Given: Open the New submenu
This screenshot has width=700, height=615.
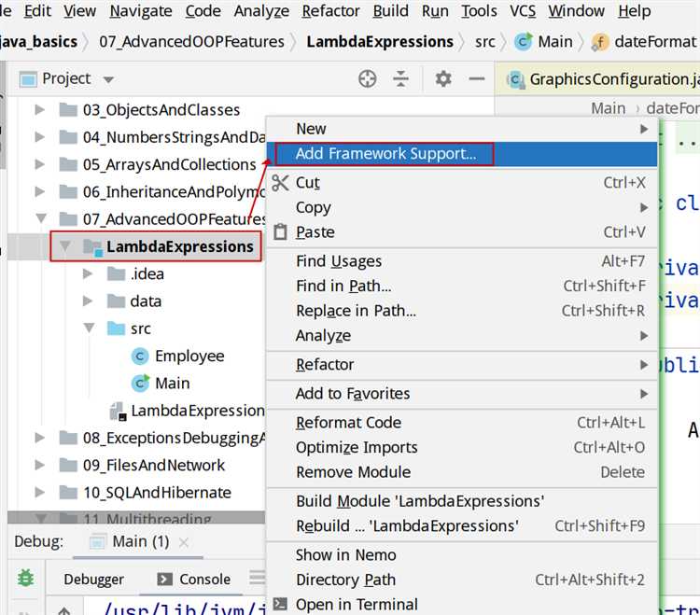Looking at the screenshot, I should tap(462, 129).
